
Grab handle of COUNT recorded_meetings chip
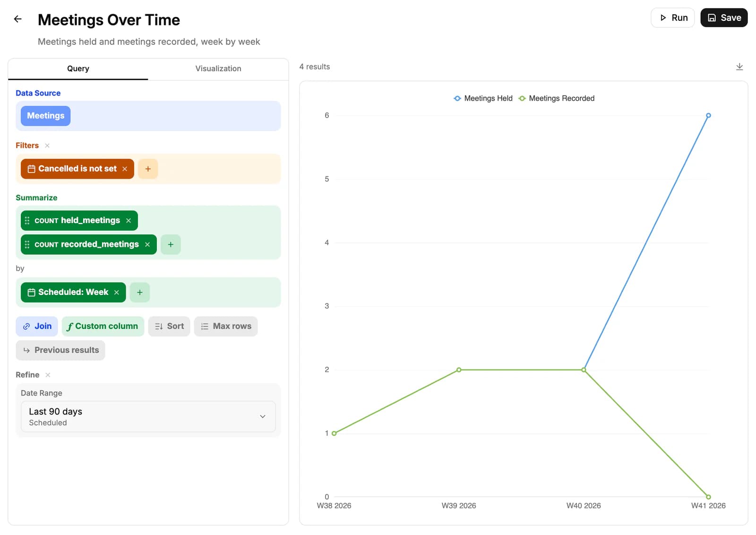pos(27,244)
